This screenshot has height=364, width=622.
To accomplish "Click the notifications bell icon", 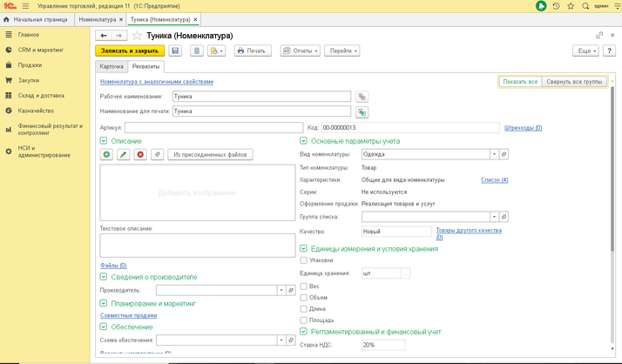I will point(542,6).
